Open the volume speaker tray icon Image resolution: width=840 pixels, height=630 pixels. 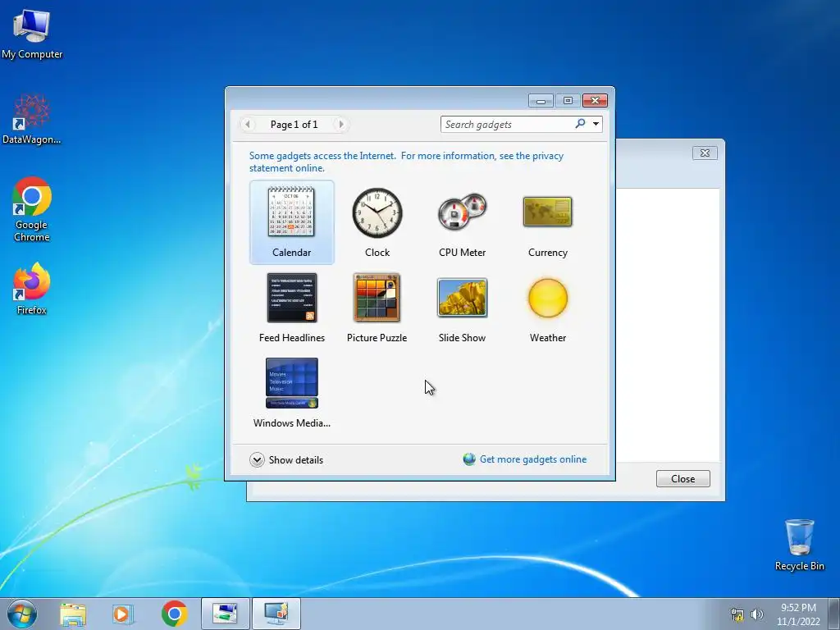(x=757, y=614)
